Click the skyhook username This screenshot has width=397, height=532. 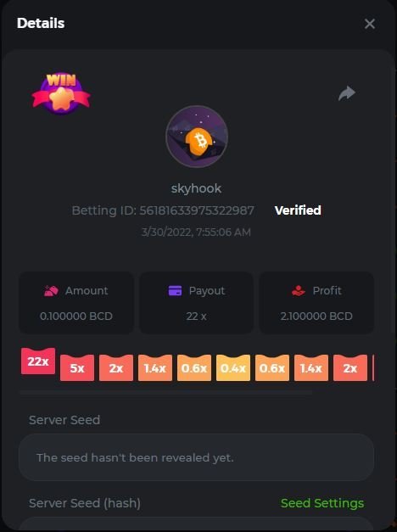196,188
